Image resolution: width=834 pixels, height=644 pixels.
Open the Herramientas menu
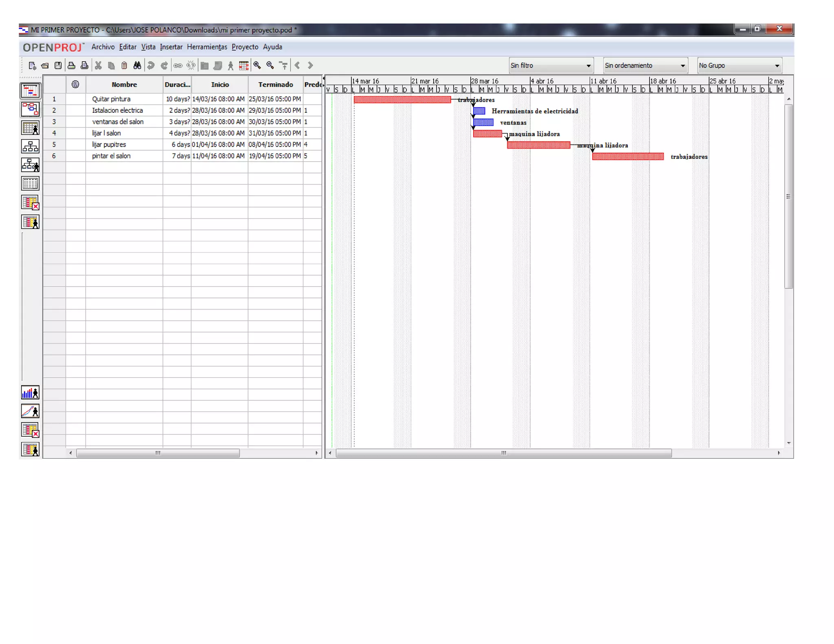[x=207, y=47]
